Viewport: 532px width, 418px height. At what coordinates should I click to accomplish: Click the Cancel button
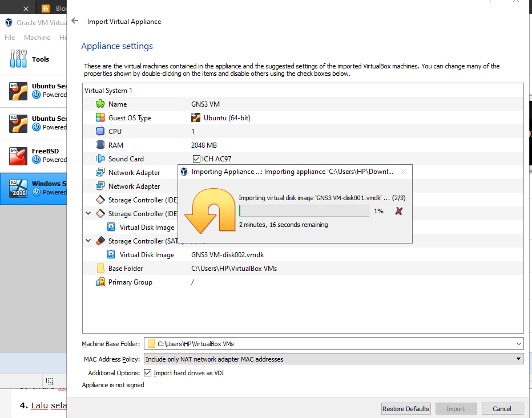pyautogui.click(x=502, y=408)
